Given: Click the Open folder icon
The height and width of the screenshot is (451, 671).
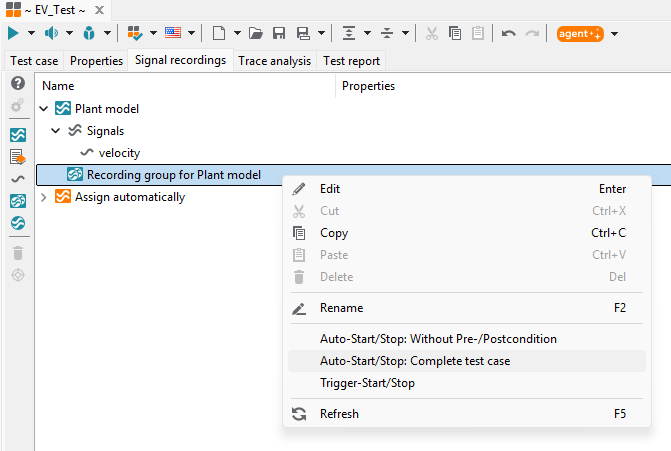Looking at the screenshot, I should pos(255,33).
